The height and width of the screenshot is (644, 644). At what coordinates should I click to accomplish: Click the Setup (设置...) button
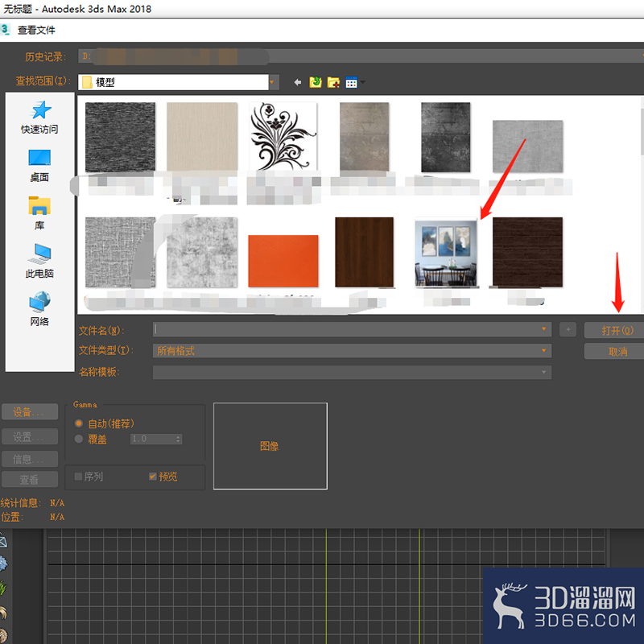tap(30, 436)
